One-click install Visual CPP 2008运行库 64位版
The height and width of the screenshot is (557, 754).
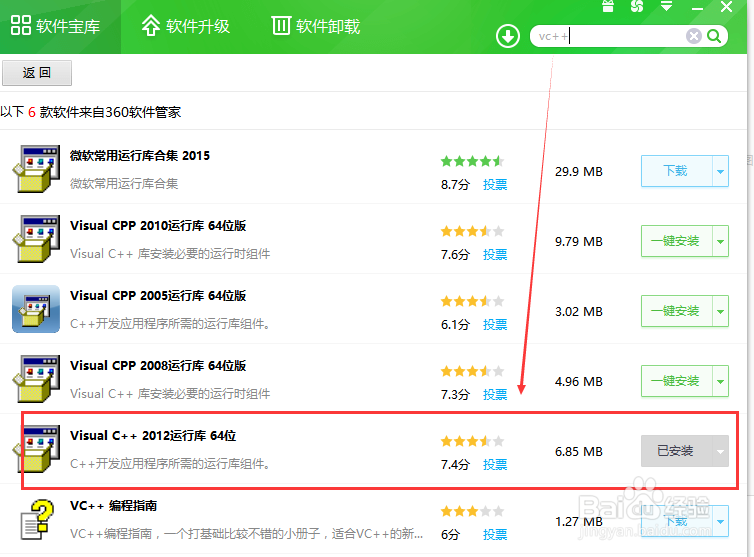coord(676,381)
